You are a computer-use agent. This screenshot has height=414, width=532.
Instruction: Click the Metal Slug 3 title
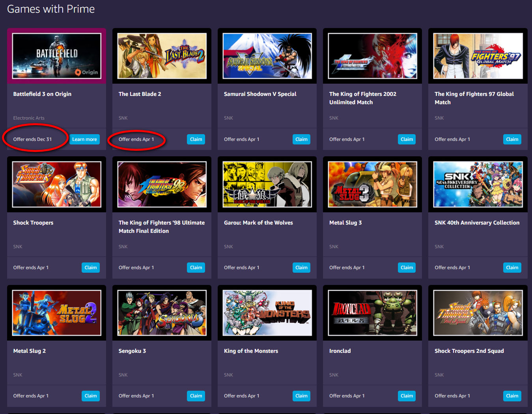click(x=345, y=223)
